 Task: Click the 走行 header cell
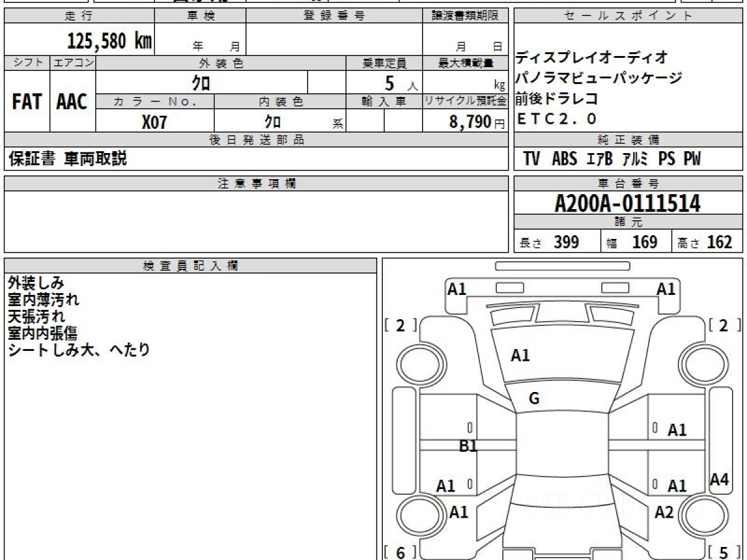(78, 16)
